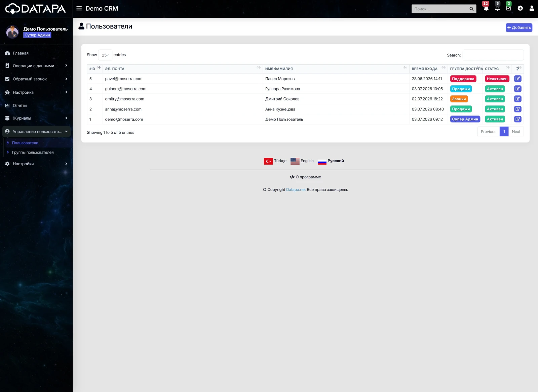Edit user anna@moserra.com via edit icon

pos(518,109)
